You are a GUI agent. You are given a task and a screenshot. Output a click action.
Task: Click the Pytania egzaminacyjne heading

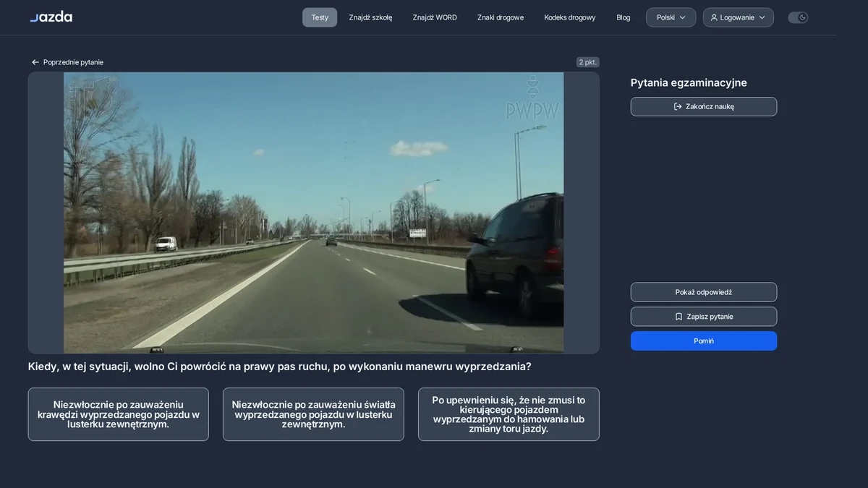[689, 82]
